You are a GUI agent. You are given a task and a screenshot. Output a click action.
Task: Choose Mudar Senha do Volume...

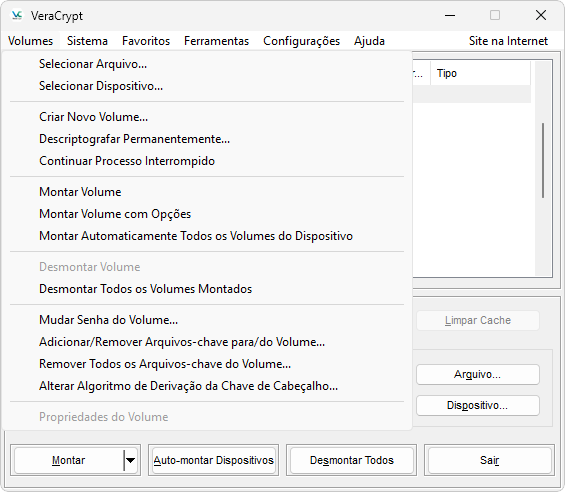click(207, 320)
